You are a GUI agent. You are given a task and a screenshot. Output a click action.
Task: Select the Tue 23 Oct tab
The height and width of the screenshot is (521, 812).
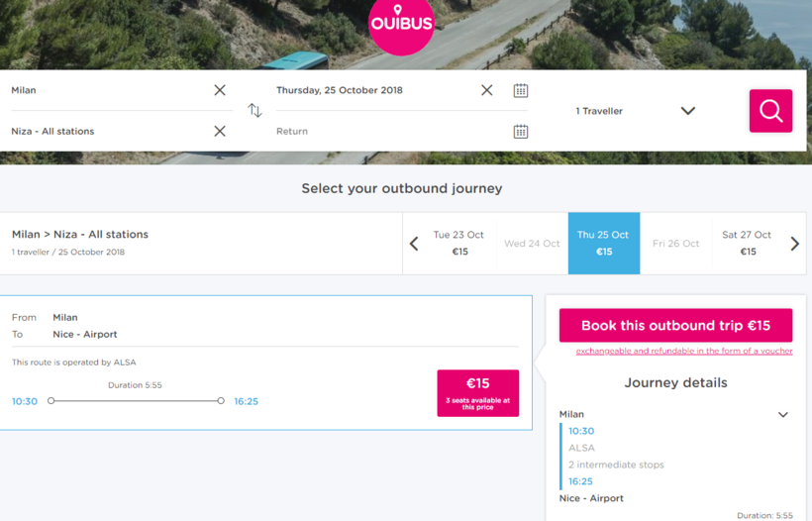pos(459,243)
